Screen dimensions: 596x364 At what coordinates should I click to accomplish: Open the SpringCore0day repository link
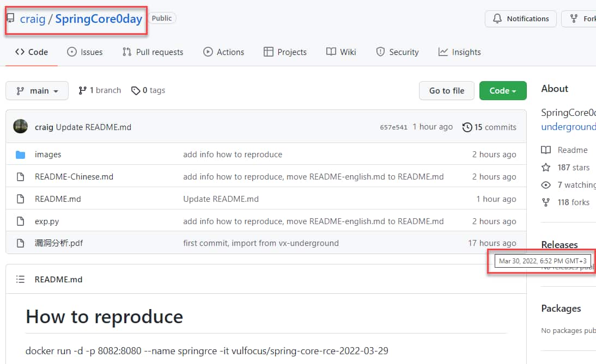click(99, 19)
